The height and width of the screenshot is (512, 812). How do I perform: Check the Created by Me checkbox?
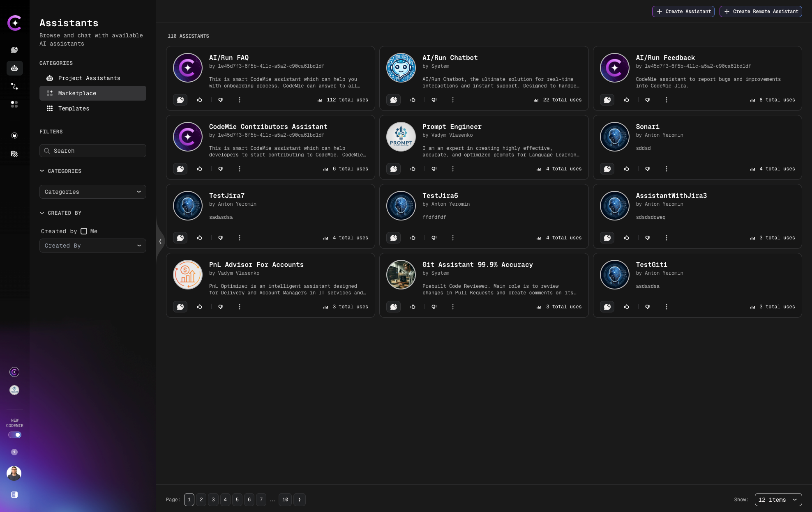click(x=84, y=231)
